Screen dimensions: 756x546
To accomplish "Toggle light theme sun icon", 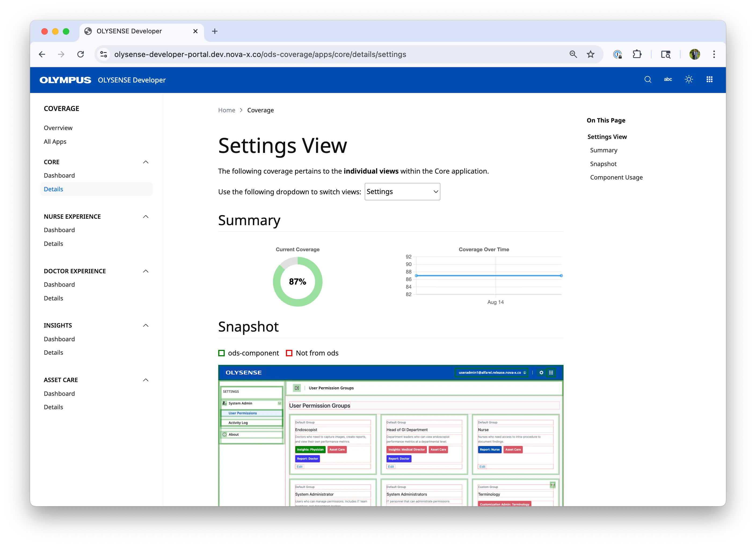I will click(x=689, y=79).
